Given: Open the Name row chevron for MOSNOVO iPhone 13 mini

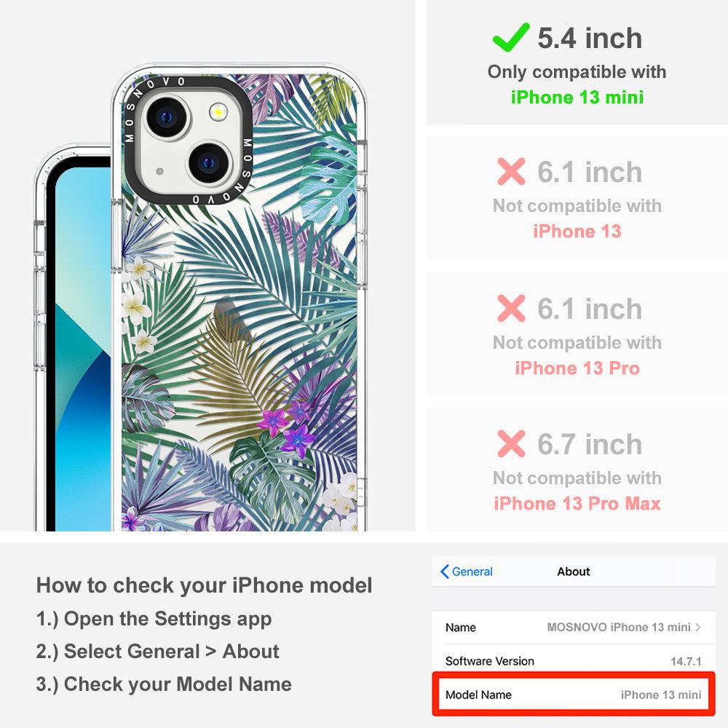Looking at the screenshot, I should [x=698, y=628].
